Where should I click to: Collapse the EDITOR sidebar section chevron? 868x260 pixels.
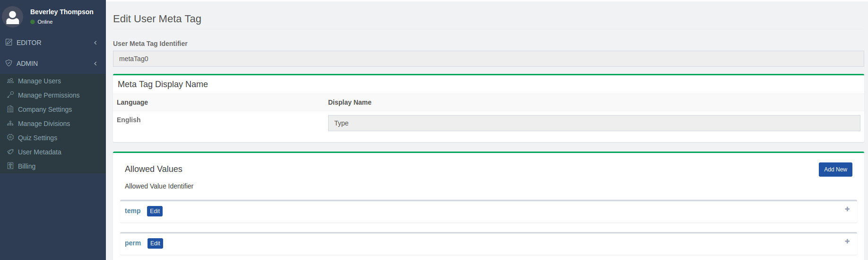pyautogui.click(x=95, y=43)
